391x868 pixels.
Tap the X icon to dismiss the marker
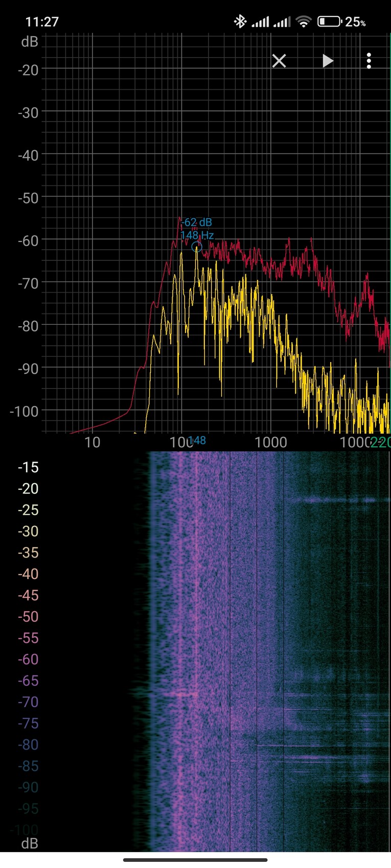pyautogui.click(x=279, y=61)
